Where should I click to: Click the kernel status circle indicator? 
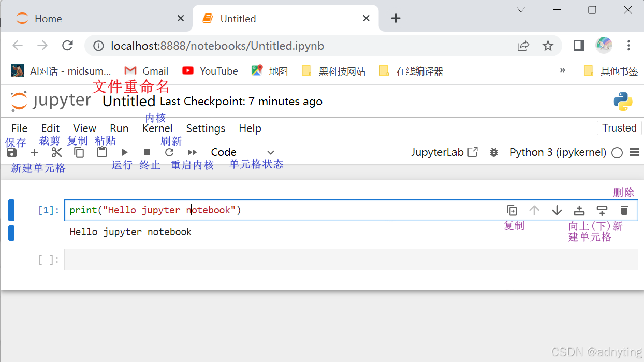[x=617, y=153]
